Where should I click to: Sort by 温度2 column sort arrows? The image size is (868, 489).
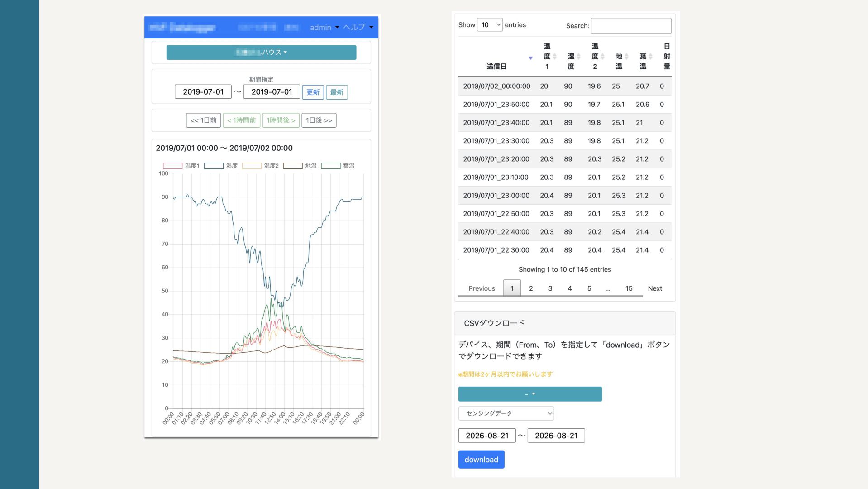click(602, 56)
